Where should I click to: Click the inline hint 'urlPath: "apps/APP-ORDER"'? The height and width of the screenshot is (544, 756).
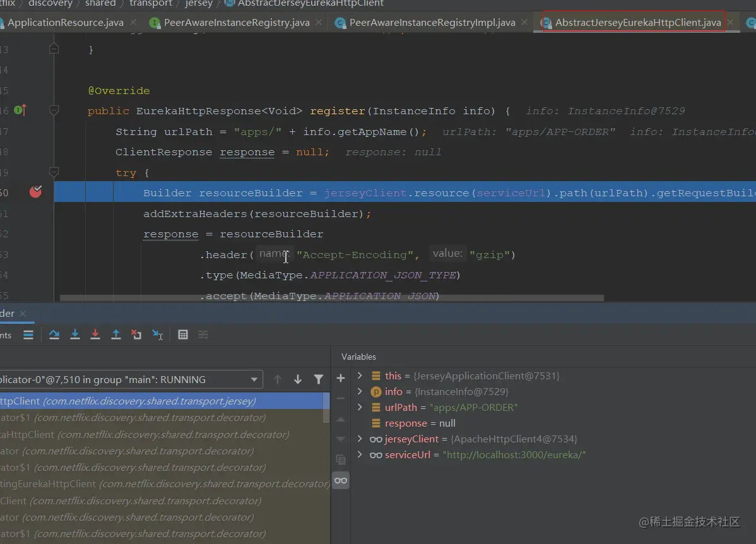pos(528,132)
